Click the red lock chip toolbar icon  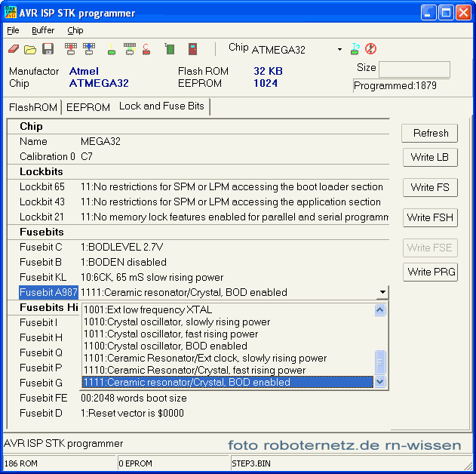(x=146, y=50)
